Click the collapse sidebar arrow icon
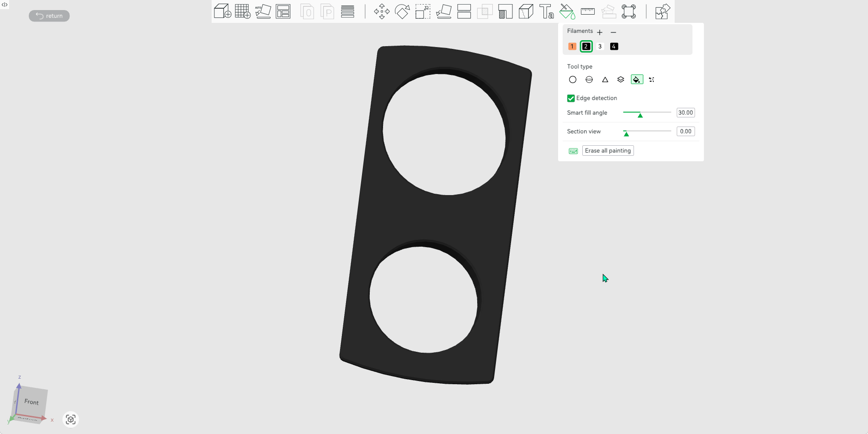868x434 pixels. 5,5
